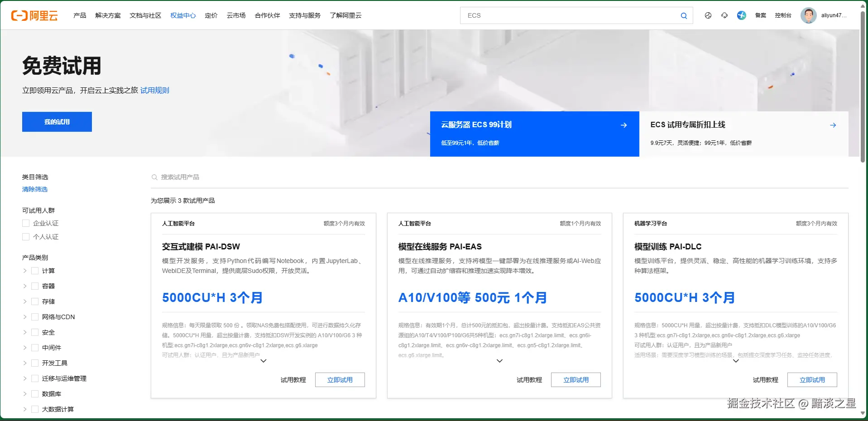Expand the 大数据计算 category chevron

click(x=25, y=409)
